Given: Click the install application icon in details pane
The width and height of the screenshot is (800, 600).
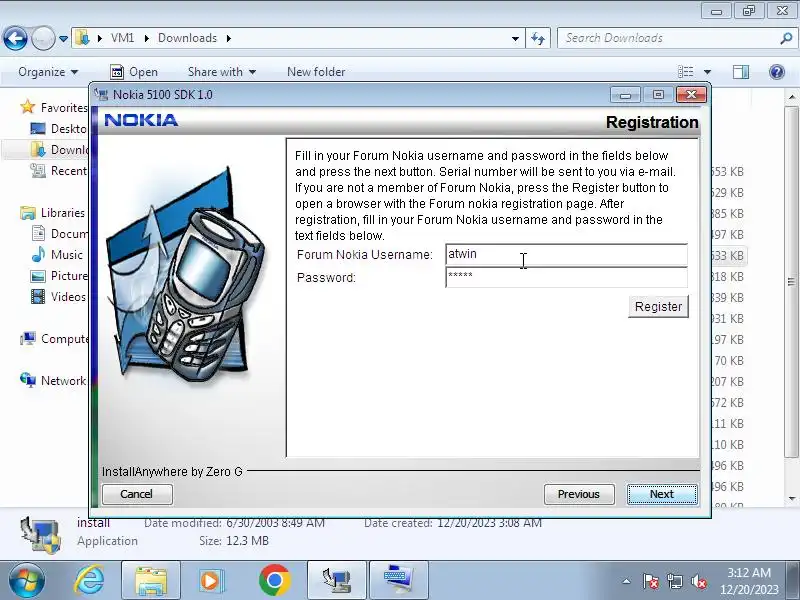Looking at the screenshot, I should pyautogui.click(x=41, y=534).
